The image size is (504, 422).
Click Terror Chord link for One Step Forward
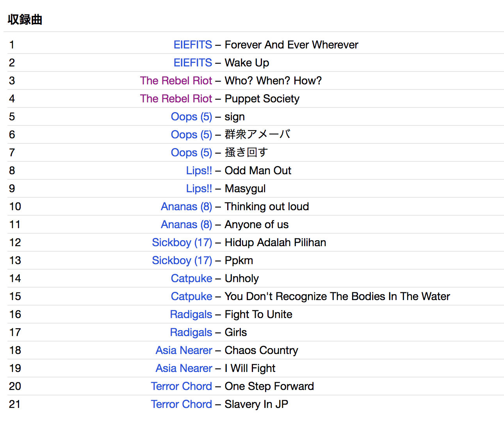(182, 386)
